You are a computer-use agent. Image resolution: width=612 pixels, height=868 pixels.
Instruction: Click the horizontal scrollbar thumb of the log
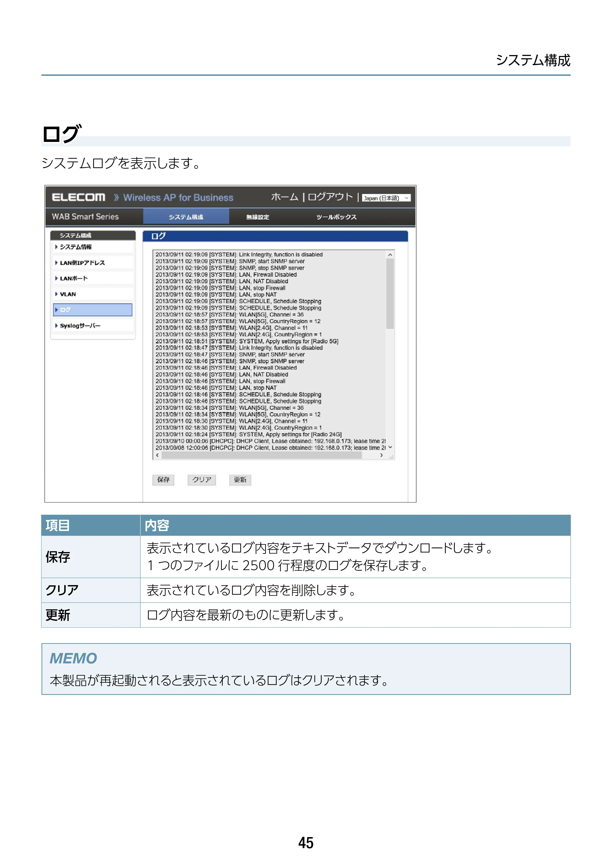tap(262, 455)
